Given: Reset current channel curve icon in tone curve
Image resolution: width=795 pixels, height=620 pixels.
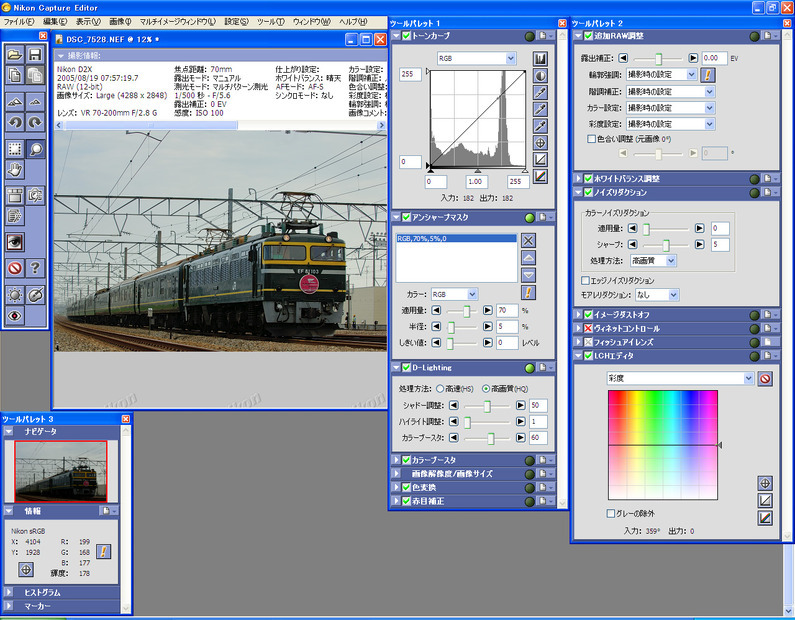Looking at the screenshot, I should click(540, 160).
